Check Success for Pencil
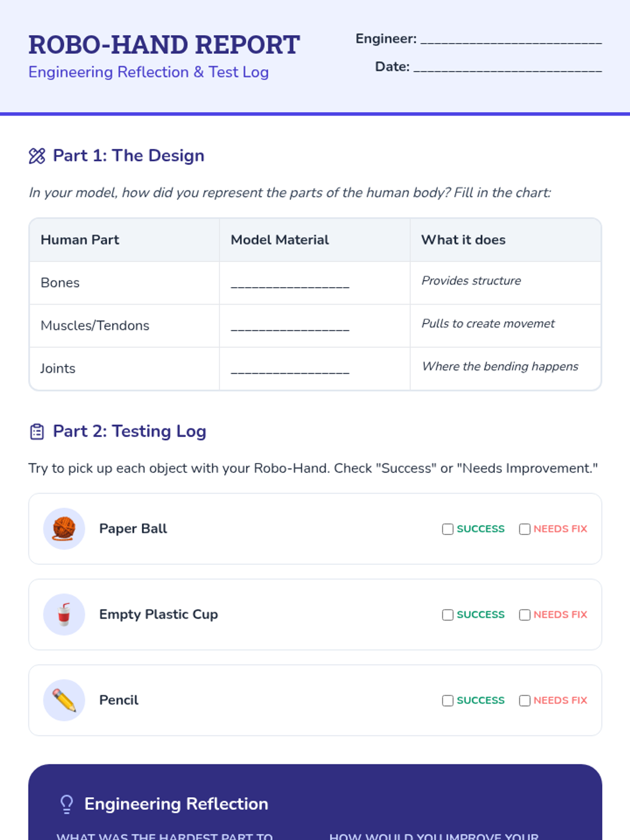The image size is (630, 840). (x=448, y=701)
